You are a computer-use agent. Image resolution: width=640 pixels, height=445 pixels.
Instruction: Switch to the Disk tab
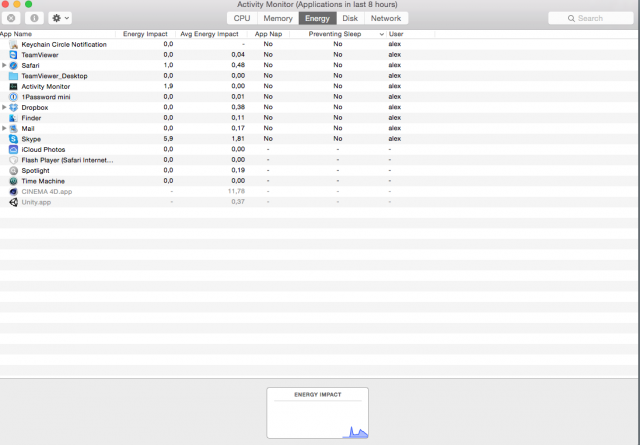click(350, 18)
